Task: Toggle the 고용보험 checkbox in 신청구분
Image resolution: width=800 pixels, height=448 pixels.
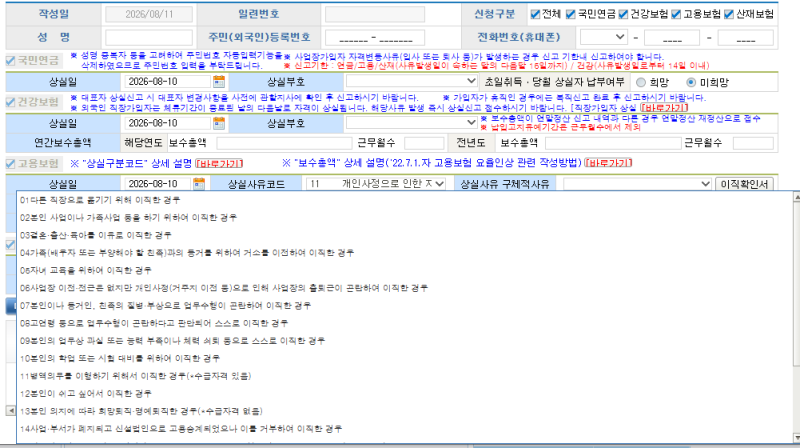Action: click(676, 14)
